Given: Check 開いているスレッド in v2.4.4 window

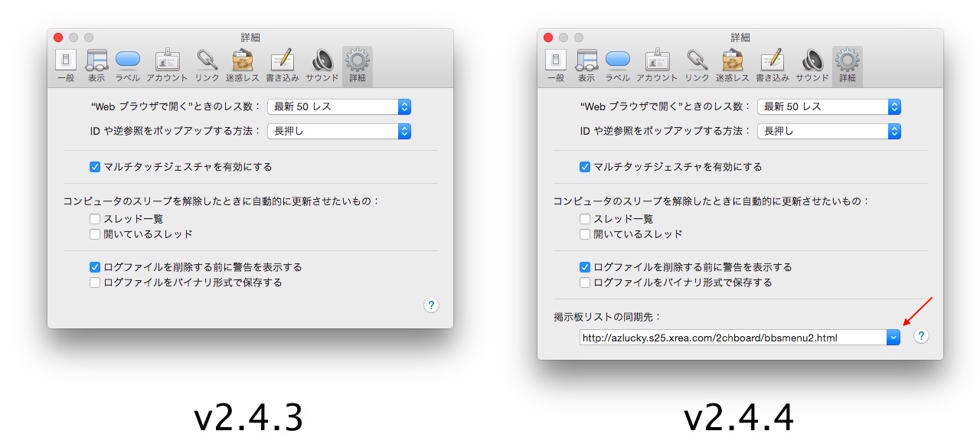Looking at the screenshot, I should [585, 234].
